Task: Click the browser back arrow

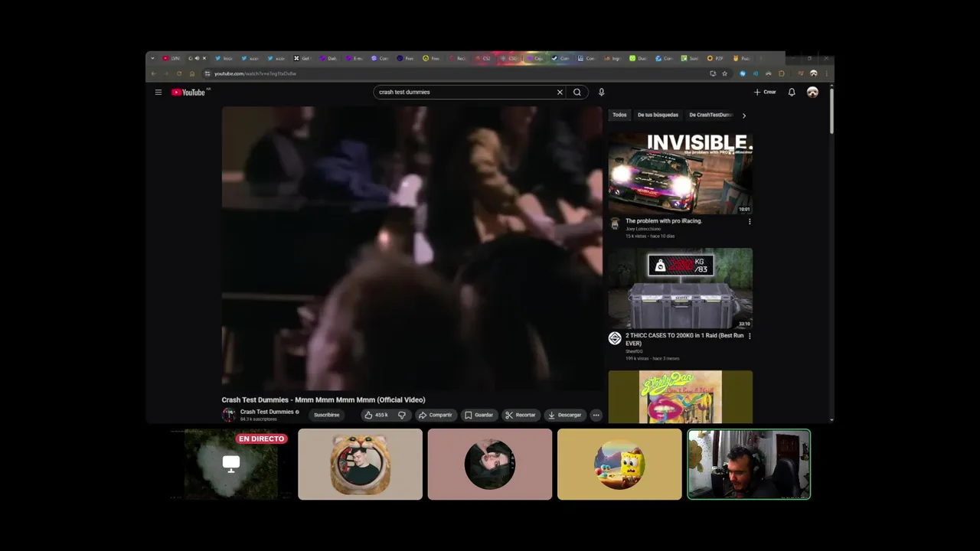Action: pyautogui.click(x=153, y=73)
